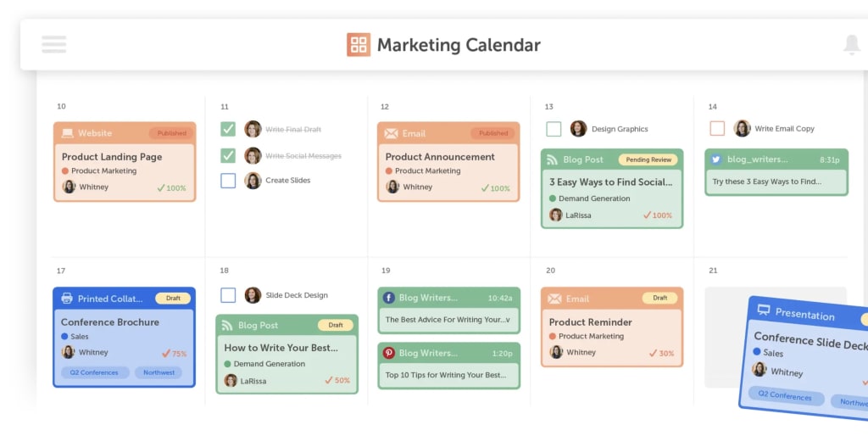
Task: Click the Website card monitor icon
Action: click(x=68, y=133)
